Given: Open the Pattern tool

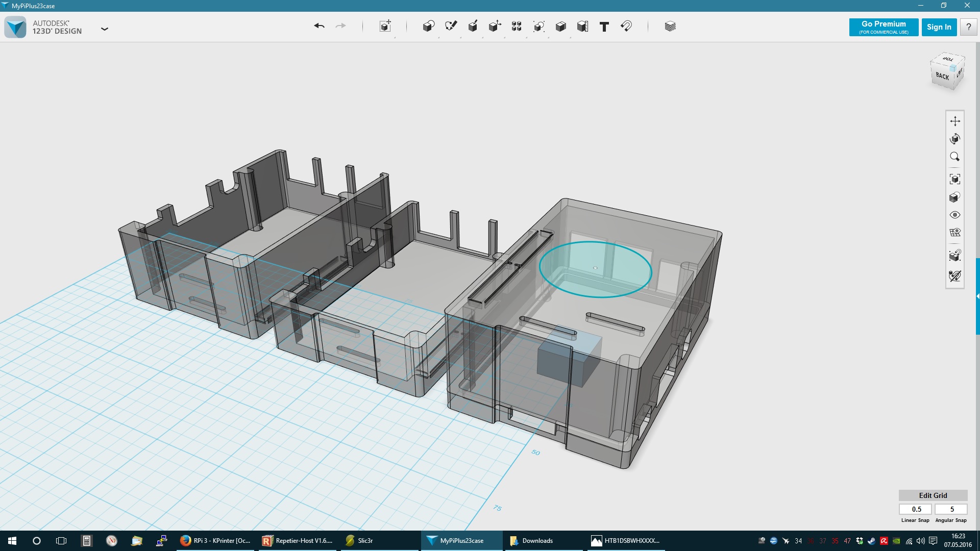Looking at the screenshot, I should coord(517,26).
